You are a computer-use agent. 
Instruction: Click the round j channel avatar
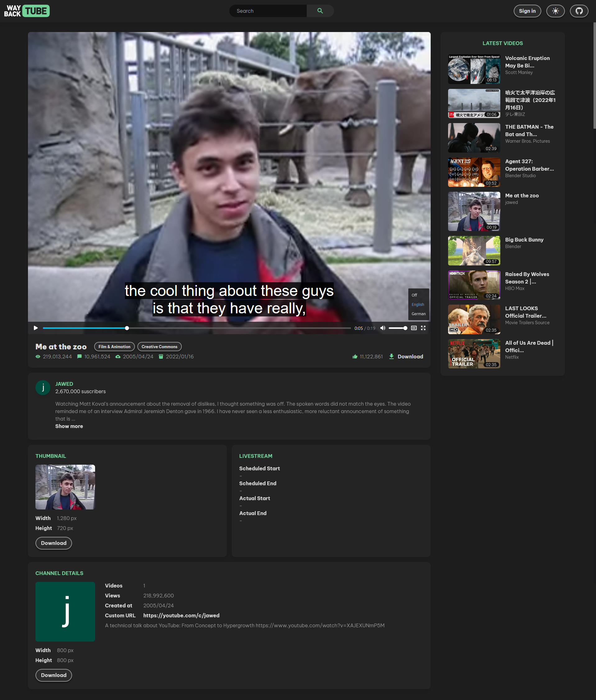point(43,388)
